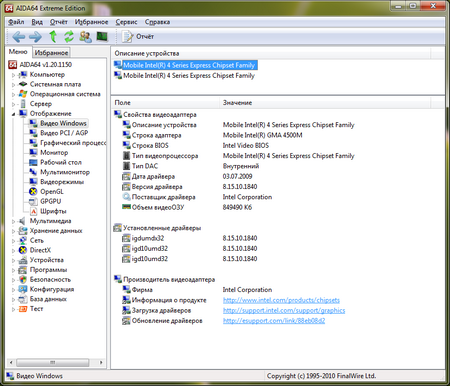
Task: Click the Тест tree icon
Action: click(23, 309)
